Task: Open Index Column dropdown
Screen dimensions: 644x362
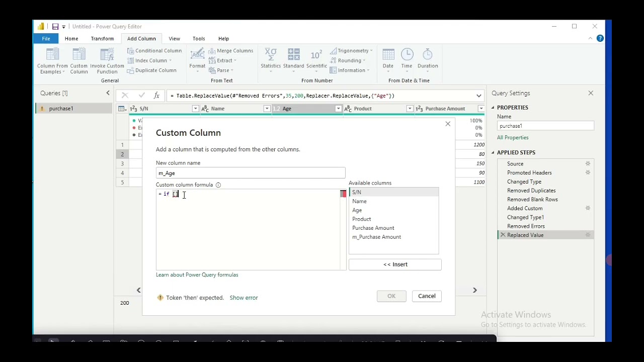Action: (149, 60)
